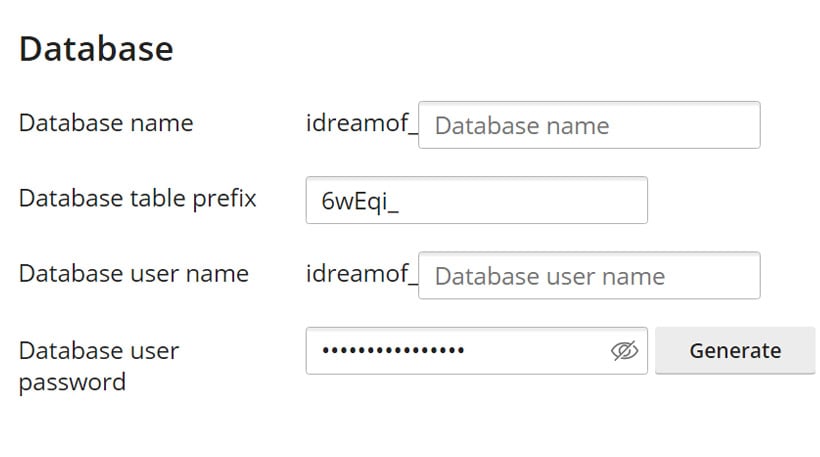
Task: Generate a new database user password
Action: 735,350
